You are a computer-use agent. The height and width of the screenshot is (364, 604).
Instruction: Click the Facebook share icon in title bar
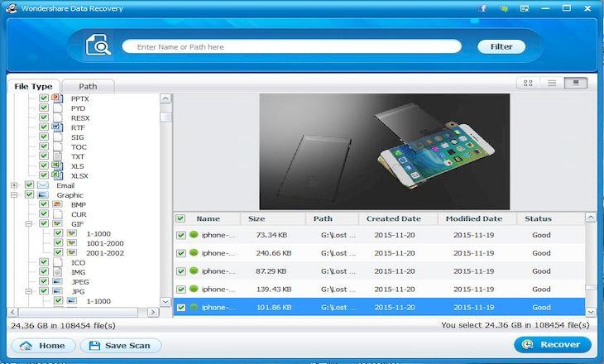482,8
